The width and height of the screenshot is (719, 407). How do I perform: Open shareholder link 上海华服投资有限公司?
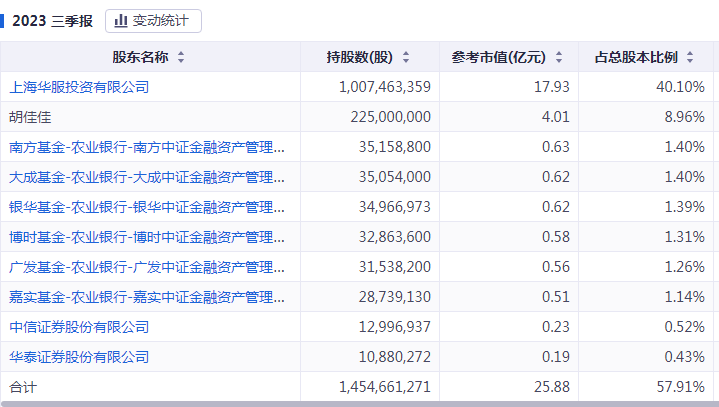click(x=79, y=87)
